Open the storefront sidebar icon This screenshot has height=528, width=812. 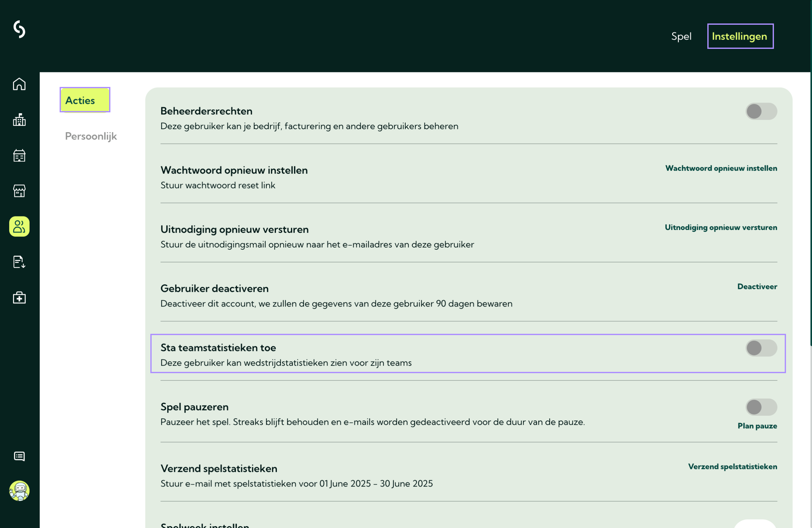pyautogui.click(x=19, y=191)
